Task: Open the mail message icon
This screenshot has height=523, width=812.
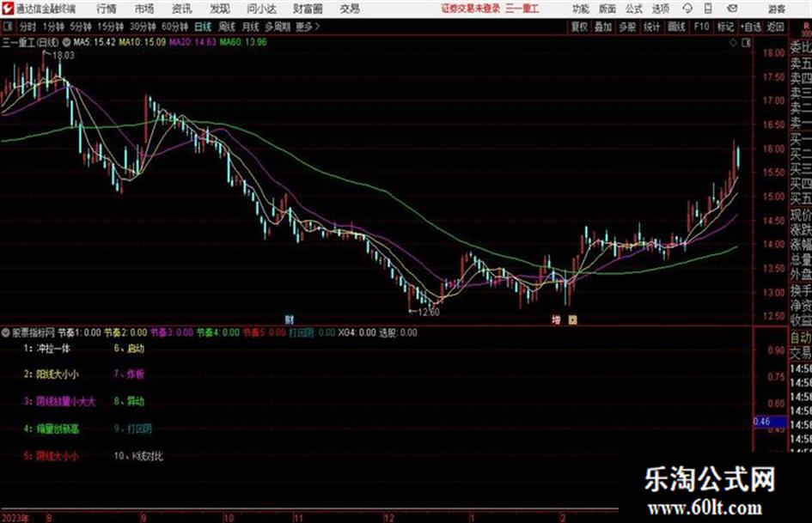Action: tap(732, 9)
